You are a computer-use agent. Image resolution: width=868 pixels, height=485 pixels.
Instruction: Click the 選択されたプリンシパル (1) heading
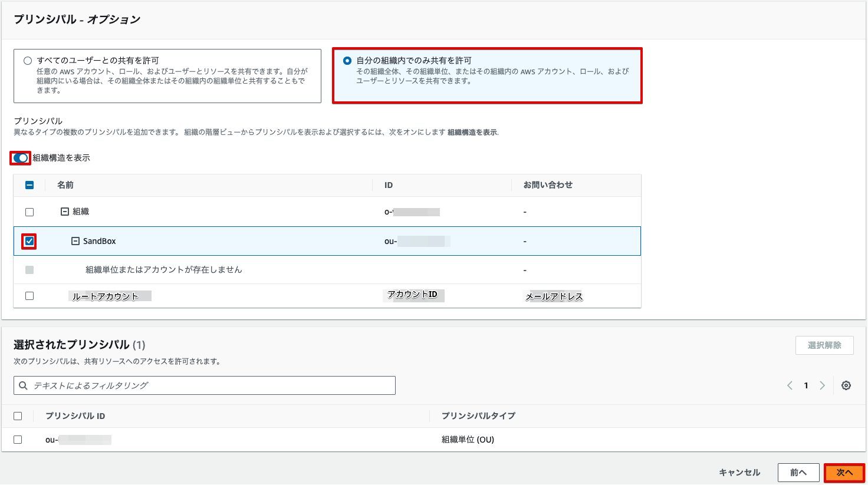click(x=79, y=345)
